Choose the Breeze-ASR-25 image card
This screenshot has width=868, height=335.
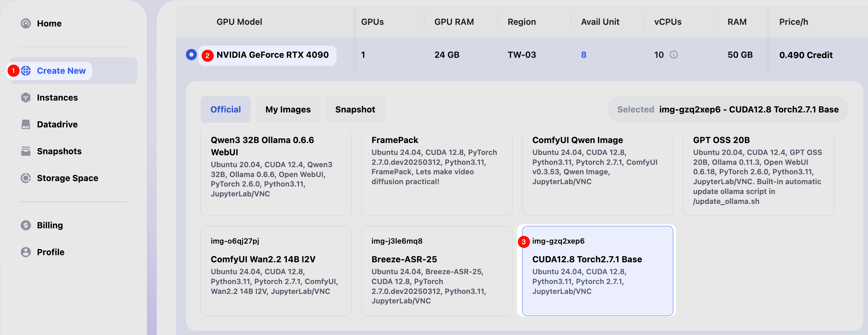[x=436, y=271]
